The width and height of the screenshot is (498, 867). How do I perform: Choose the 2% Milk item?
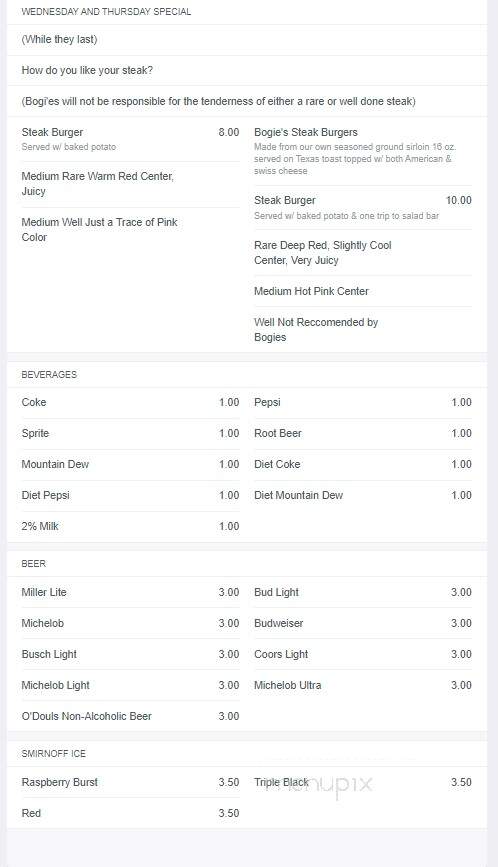[130, 526]
